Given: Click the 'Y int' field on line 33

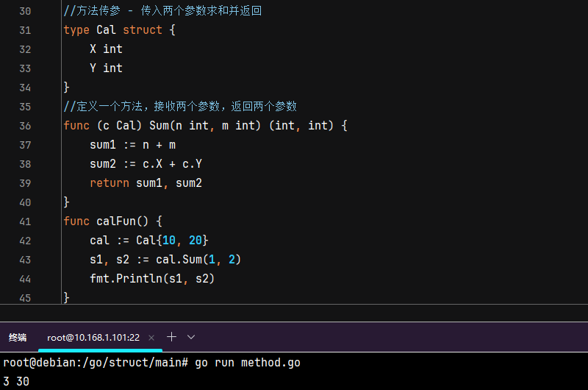Looking at the screenshot, I should [106, 68].
